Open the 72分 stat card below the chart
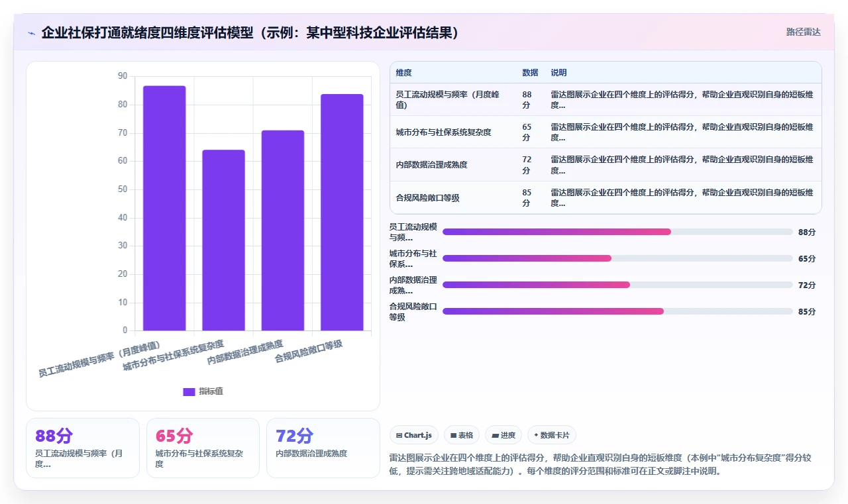The image size is (848, 504). click(323, 448)
